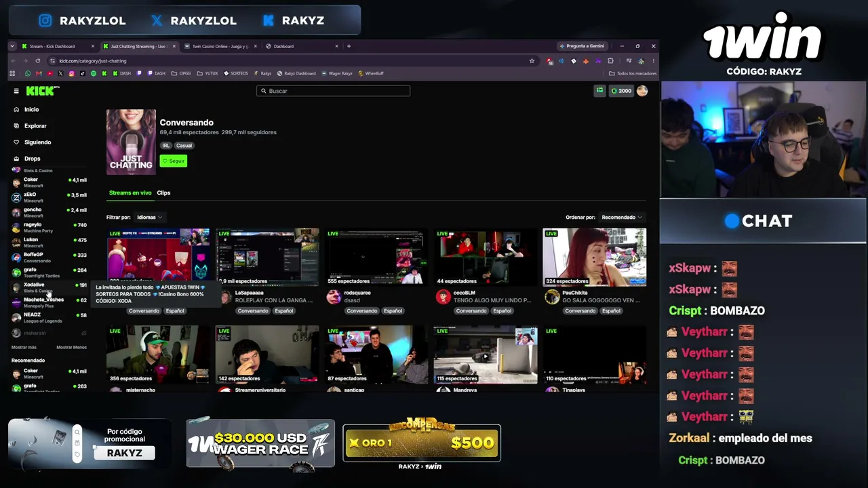Select the Casual tag

(x=184, y=146)
